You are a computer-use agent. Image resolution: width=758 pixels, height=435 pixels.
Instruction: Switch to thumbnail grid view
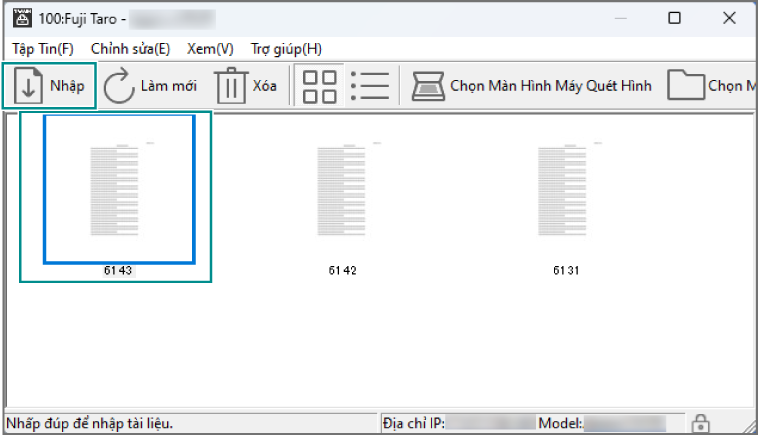pos(319,86)
